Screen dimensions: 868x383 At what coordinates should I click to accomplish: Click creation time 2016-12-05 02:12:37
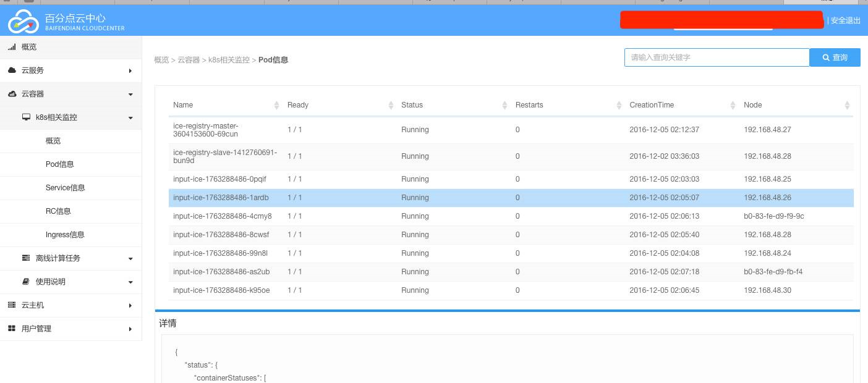[664, 130]
